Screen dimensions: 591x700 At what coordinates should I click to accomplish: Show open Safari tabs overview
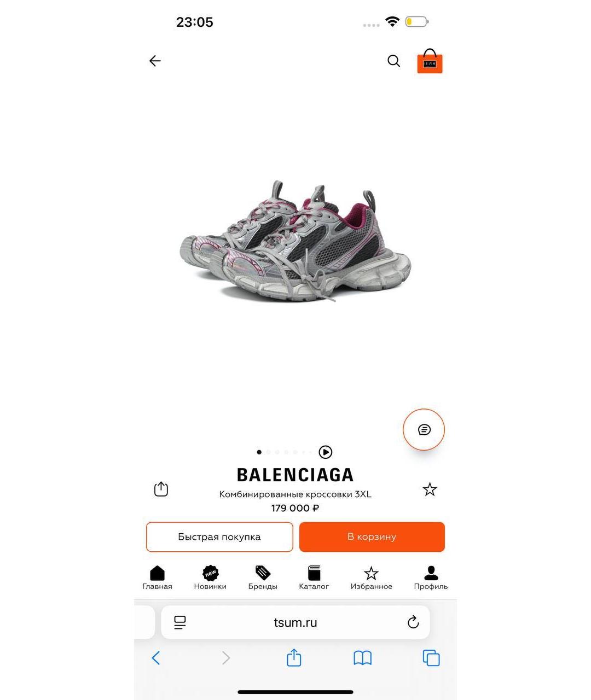pyautogui.click(x=431, y=658)
